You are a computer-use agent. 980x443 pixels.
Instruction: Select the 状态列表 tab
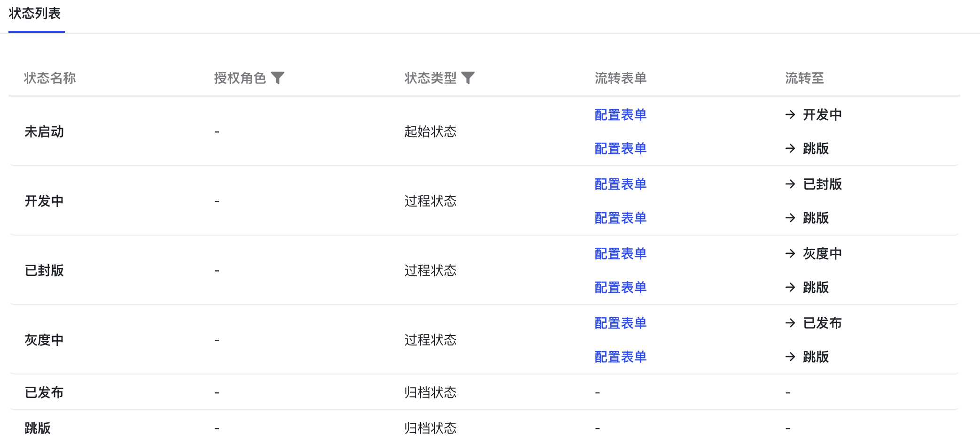point(35,14)
